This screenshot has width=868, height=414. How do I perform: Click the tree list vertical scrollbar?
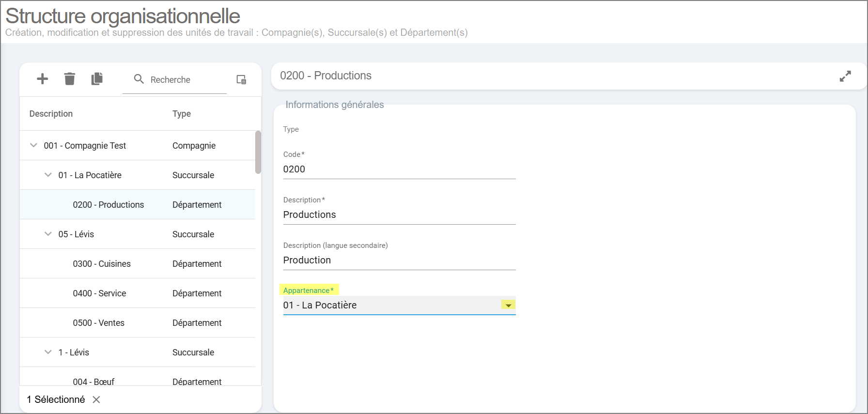coord(258,152)
